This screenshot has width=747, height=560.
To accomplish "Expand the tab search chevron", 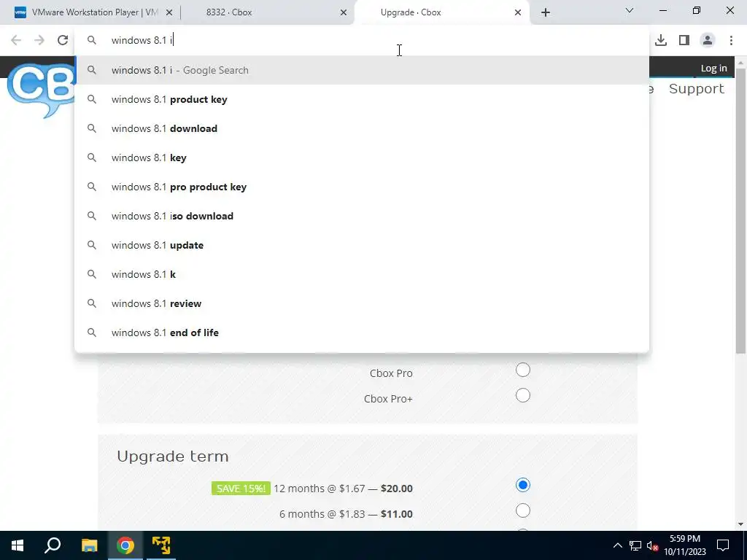I will pos(630,10).
